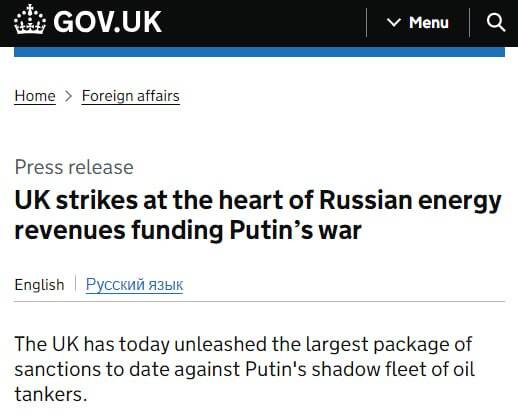Click the chevron arrow beside Menu

click(394, 22)
